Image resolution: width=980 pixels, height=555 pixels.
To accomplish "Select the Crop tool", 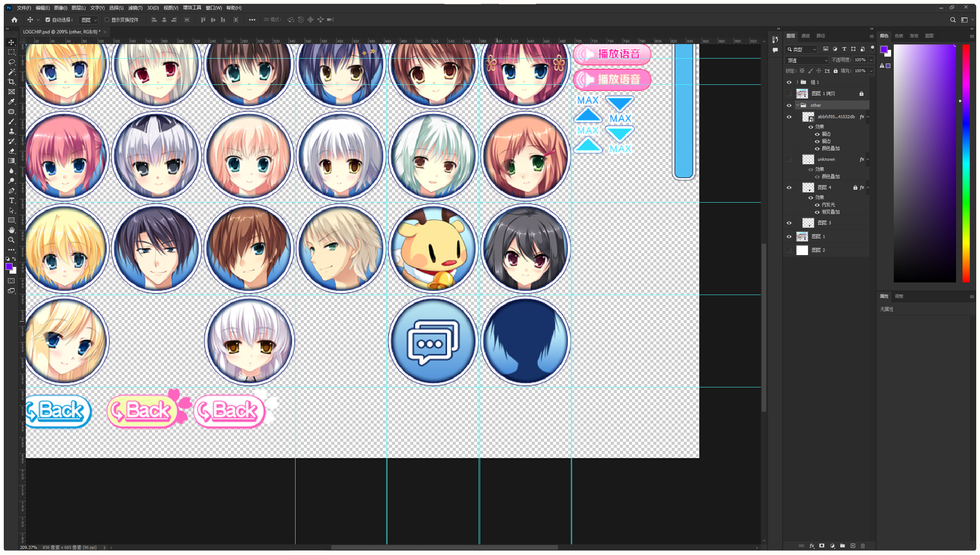I will (11, 82).
